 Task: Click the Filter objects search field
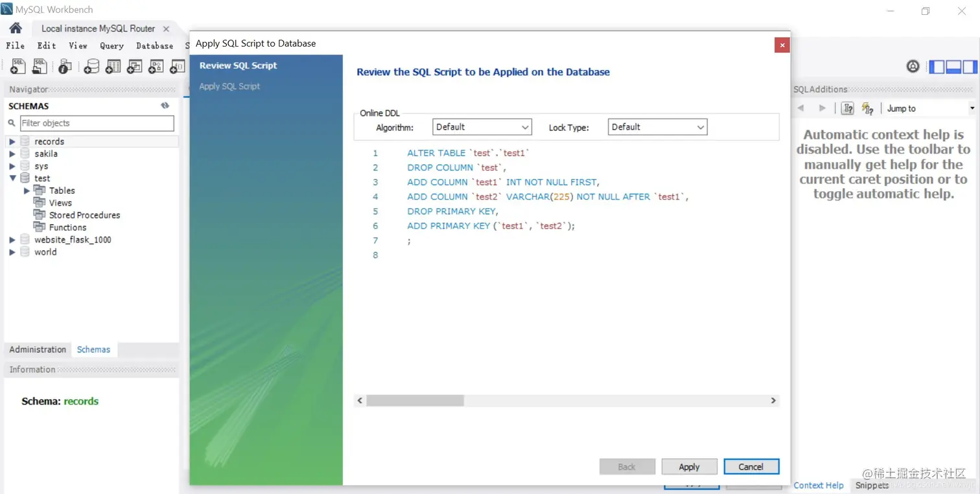click(x=97, y=123)
